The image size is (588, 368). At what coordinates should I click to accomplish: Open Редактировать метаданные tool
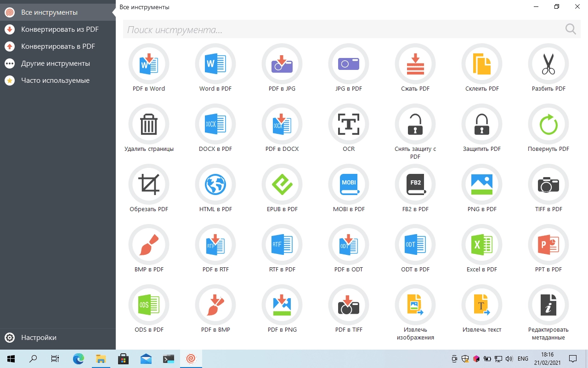548,305
